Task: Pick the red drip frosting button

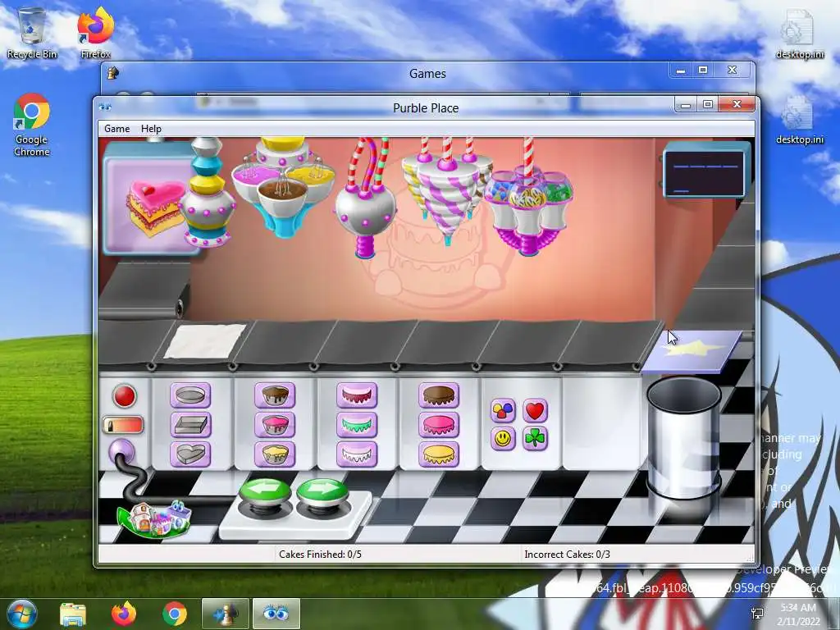Action: [x=357, y=395]
